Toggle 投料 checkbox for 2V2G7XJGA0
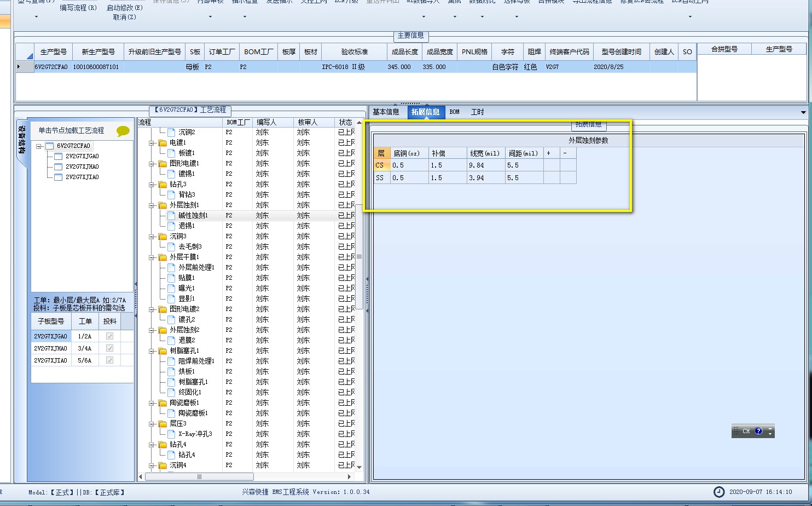 click(x=109, y=336)
